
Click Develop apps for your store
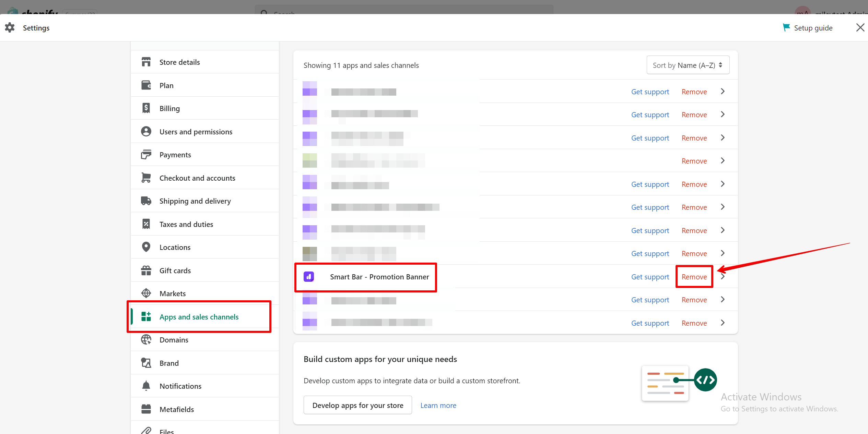(x=357, y=405)
